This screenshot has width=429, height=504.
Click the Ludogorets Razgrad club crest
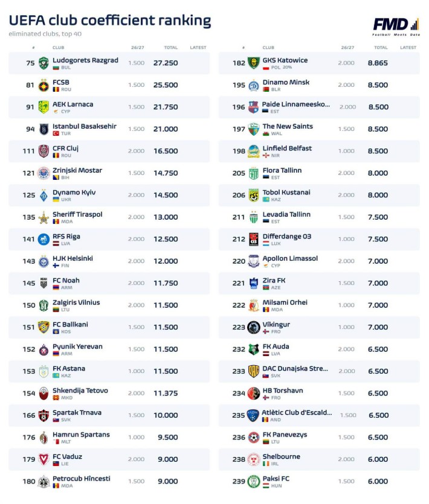coord(44,63)
